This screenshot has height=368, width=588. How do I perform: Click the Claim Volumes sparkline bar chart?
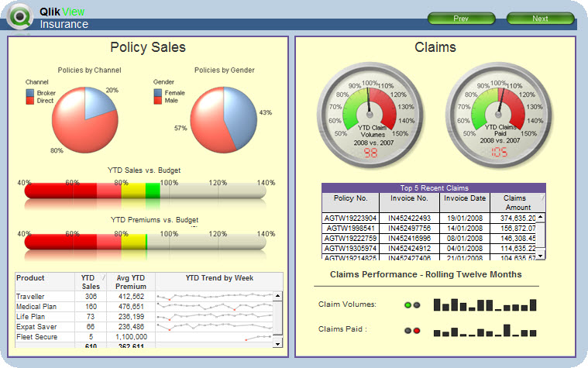click(486, 304)
